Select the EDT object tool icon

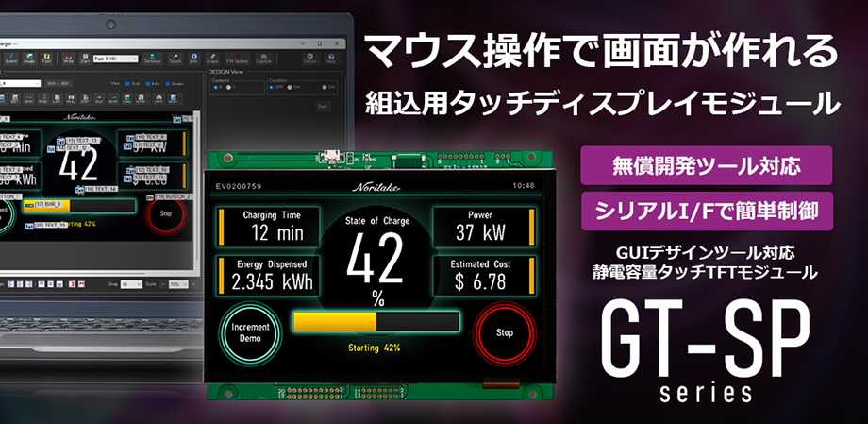pos(15,98)
